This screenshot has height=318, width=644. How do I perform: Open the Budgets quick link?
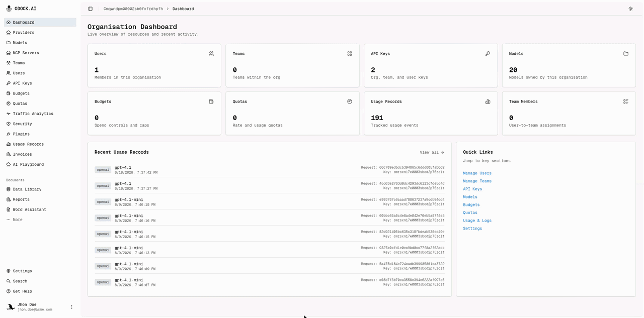tap(471, 205)
